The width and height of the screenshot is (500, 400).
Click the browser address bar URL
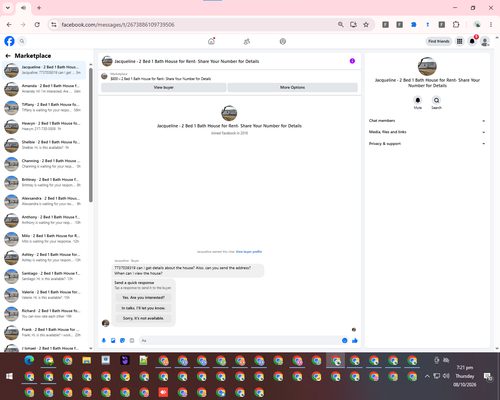[x=118, y=25]
